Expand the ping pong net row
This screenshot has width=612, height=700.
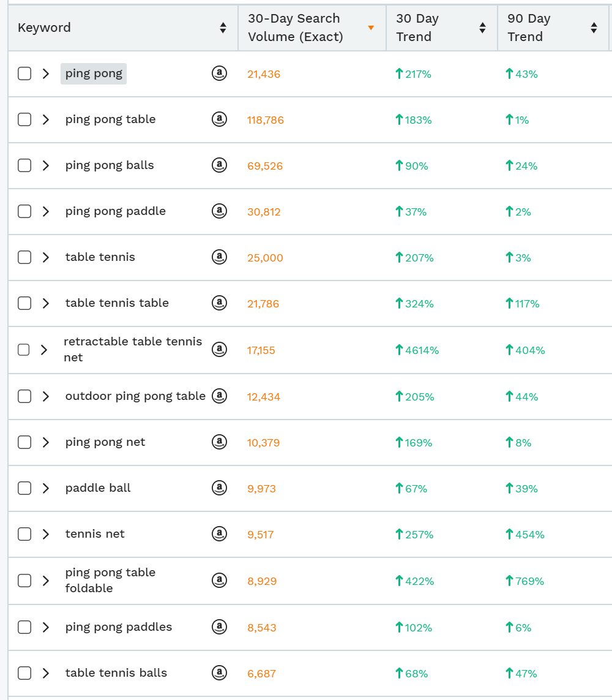pos(45,442)
